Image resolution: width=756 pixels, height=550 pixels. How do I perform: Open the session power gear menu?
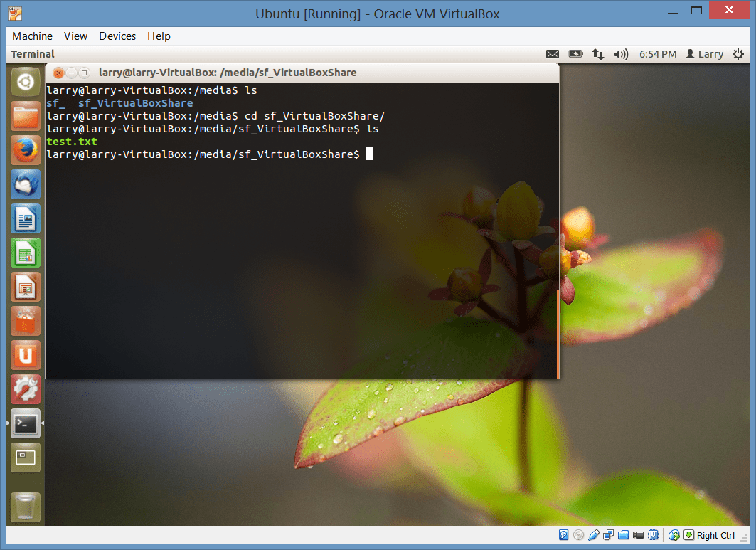(738, 54)
